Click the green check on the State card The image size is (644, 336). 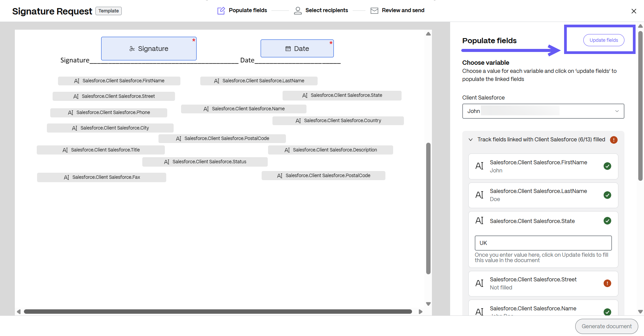[607, 221]
